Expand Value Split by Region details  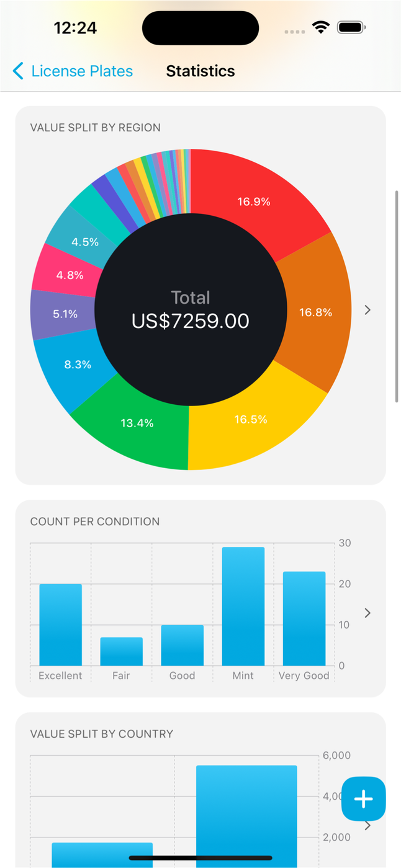pos(367,310)
